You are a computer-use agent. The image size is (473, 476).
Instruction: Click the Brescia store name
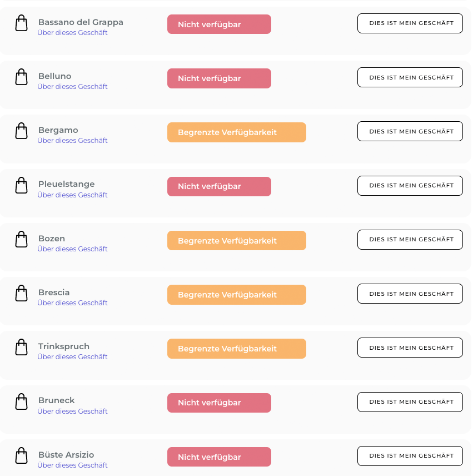click(54, 292)
